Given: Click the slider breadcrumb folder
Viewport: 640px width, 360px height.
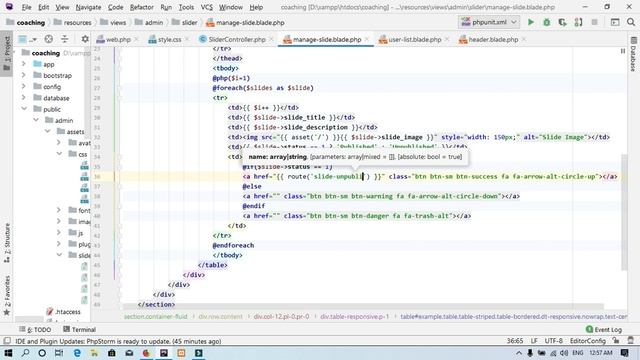Looking at the screenshot, I should point(184,22).
